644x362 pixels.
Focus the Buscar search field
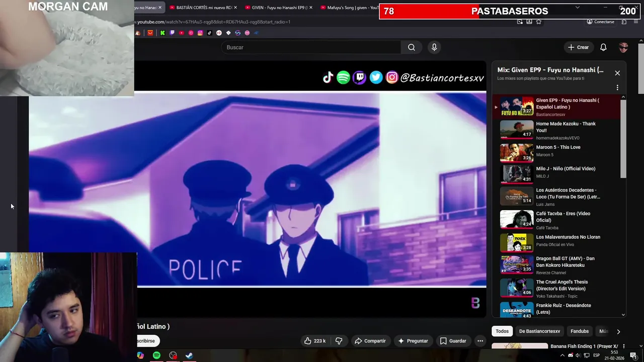click(x=311, y=47)
